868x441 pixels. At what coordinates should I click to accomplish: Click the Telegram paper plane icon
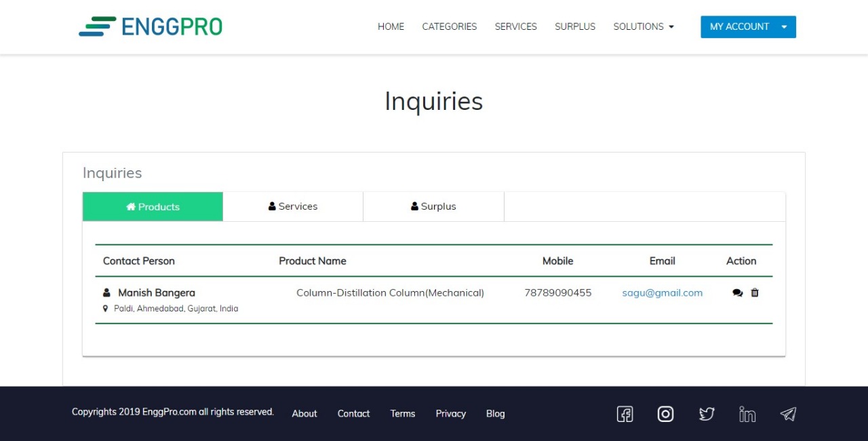click(x=788, y=414)
